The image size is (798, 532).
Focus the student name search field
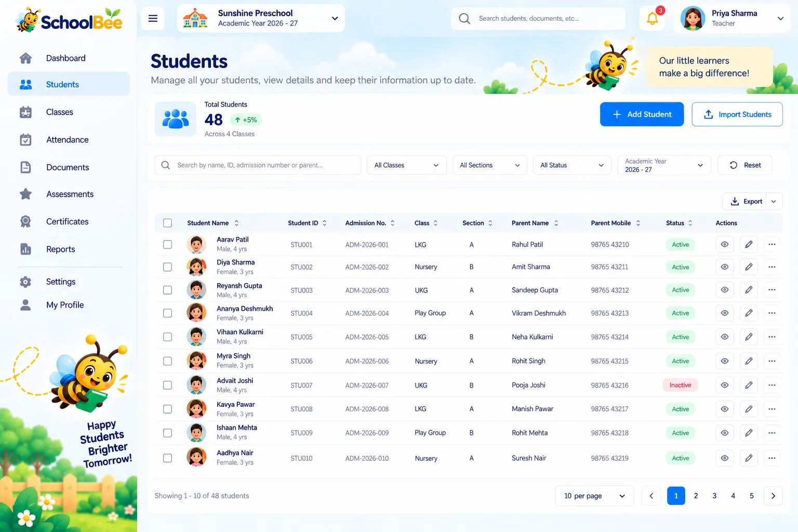click(x=258, y=165)
